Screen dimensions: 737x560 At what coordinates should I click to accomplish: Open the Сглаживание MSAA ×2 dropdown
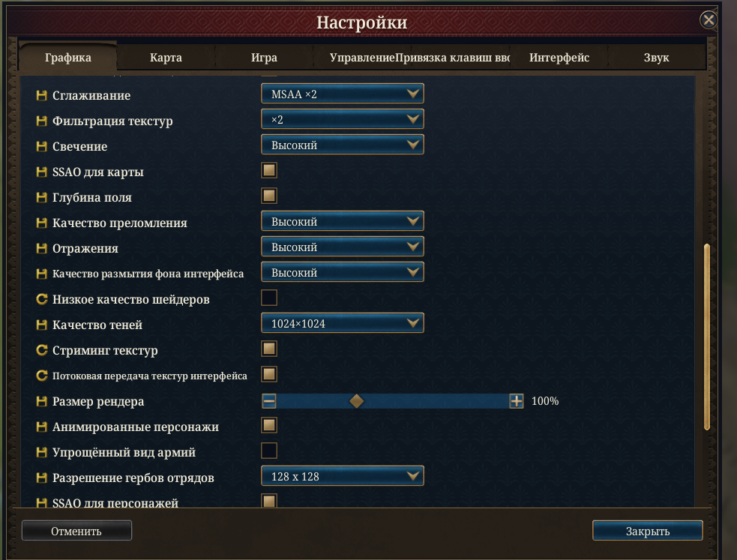click(342, 94)
